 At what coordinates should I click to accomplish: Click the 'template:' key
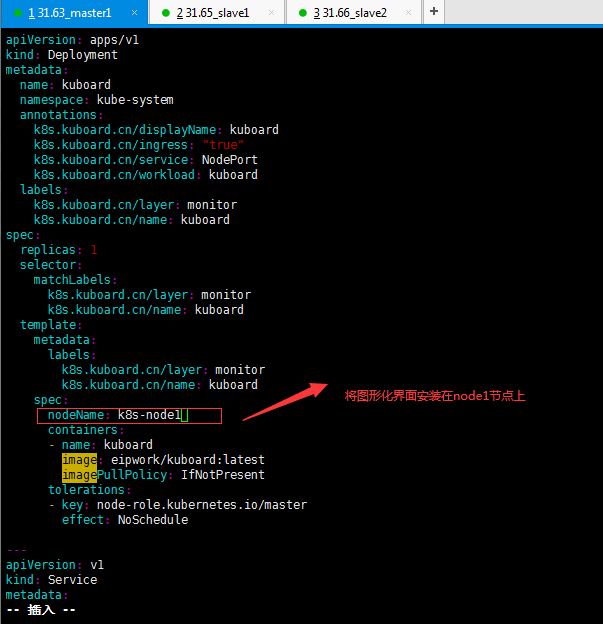[51, 325]
